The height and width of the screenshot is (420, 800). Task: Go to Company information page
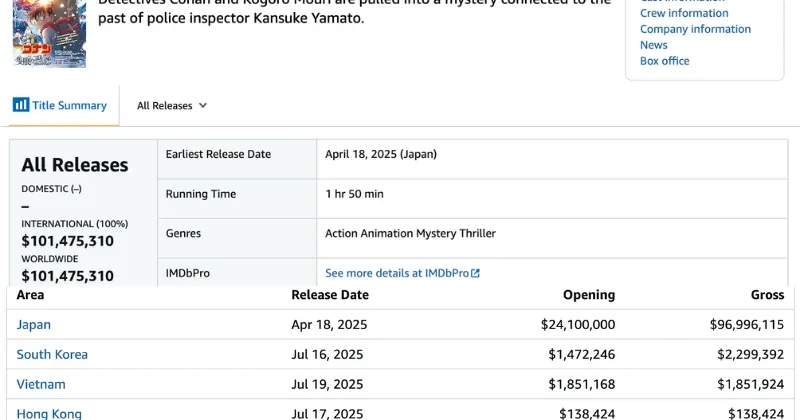pyautogui.click(x=695, y=29)
